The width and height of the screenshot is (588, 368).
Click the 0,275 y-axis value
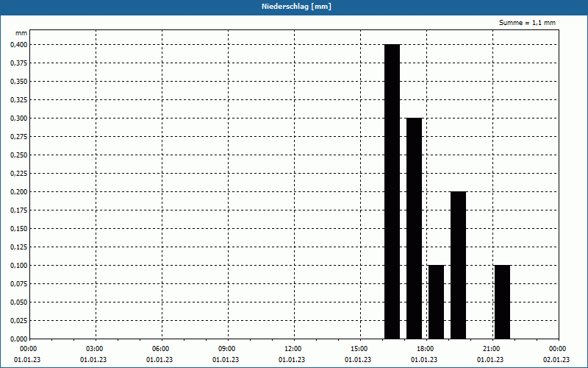point(19,137)
